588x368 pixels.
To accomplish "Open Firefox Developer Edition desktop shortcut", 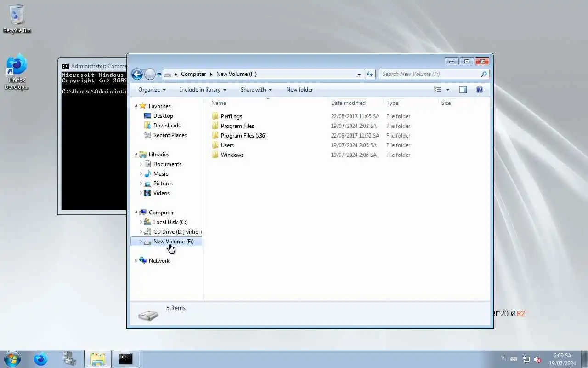I will coord(17,72).
